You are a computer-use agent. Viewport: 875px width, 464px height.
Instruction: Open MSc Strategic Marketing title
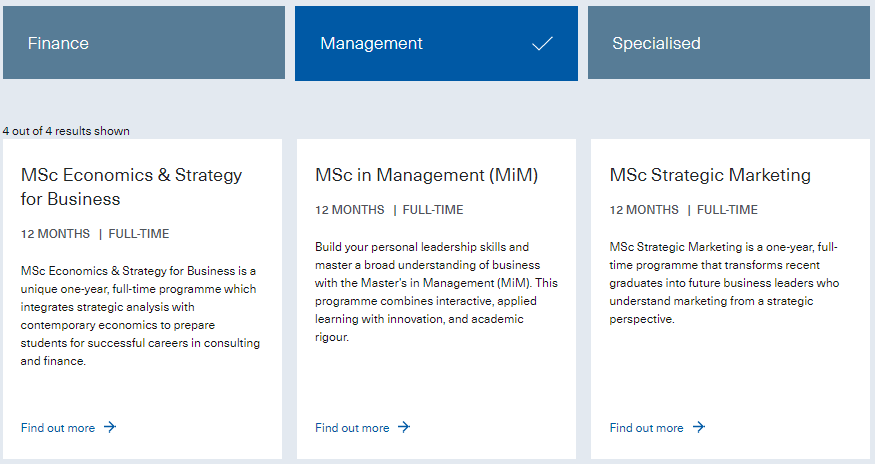coord(710,175)
